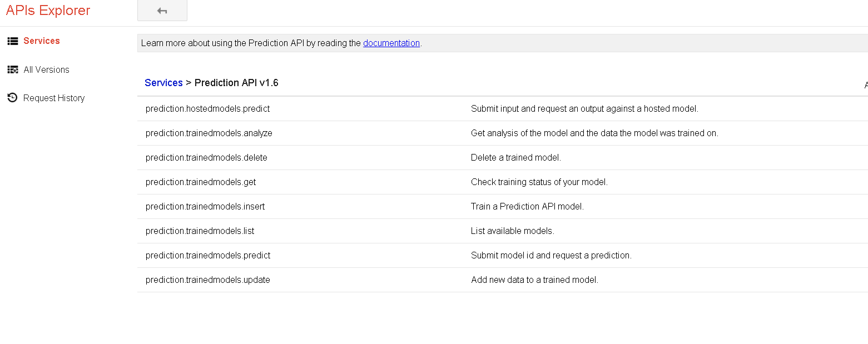
Task: Click the Request History clock icon
Action: [12, 98]
